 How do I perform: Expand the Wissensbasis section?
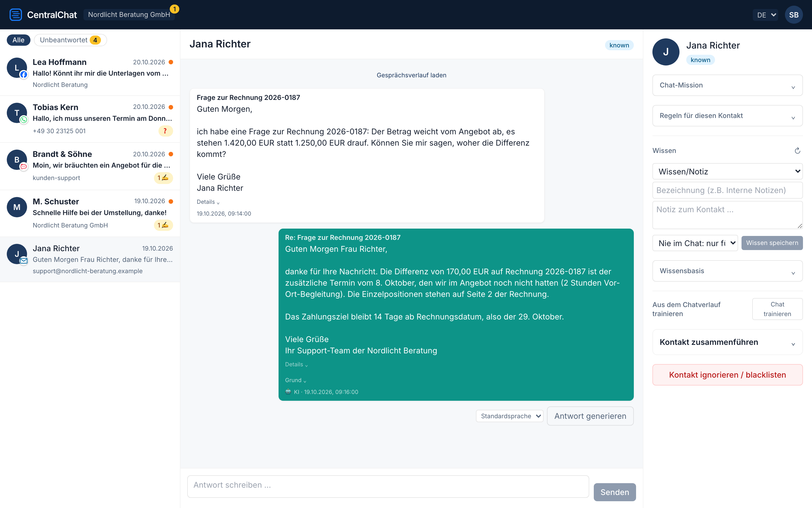click(727, 271)
